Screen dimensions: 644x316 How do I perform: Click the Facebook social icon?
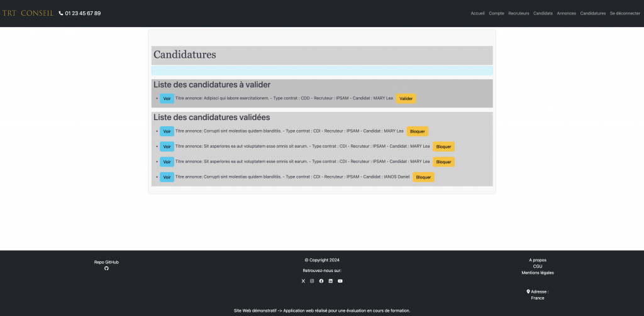pyautogui.click(x=321, y=281)
